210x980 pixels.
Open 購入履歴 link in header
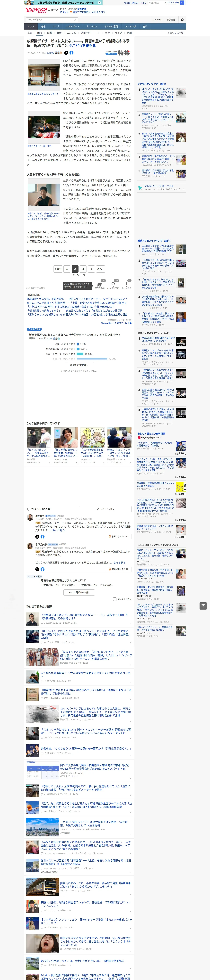171,19
